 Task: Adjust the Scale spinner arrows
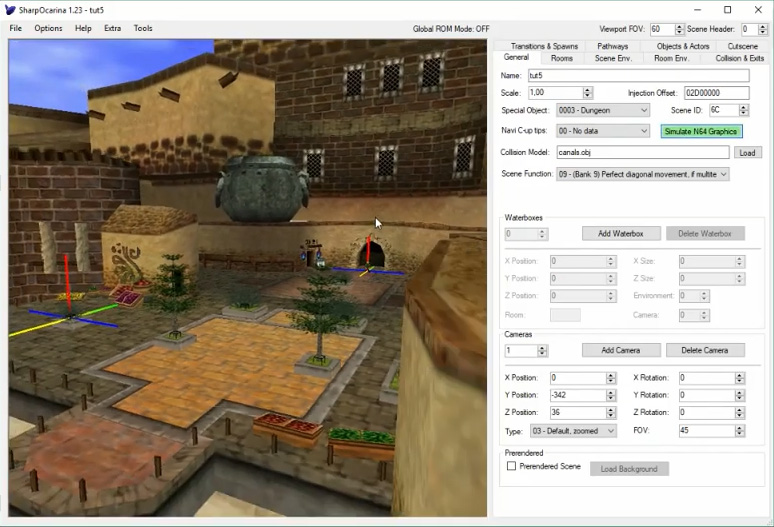(587, 93)
